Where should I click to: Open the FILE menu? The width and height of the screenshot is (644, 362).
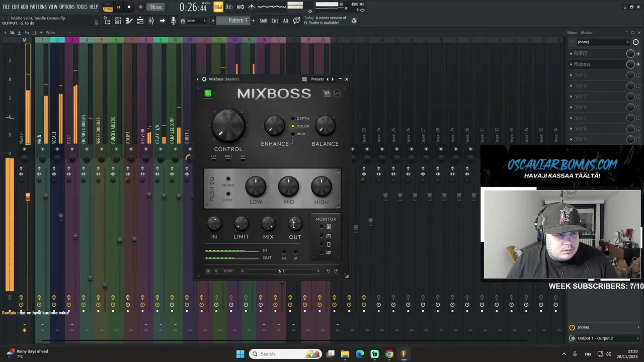[6, 7]
